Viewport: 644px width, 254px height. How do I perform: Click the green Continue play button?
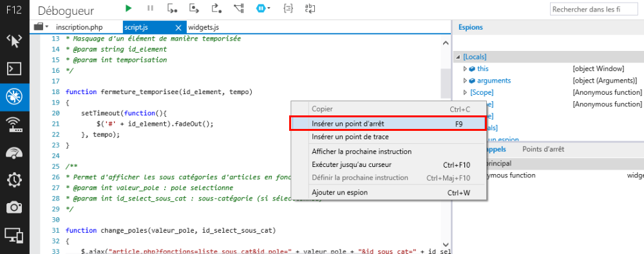tap(129, 8)
